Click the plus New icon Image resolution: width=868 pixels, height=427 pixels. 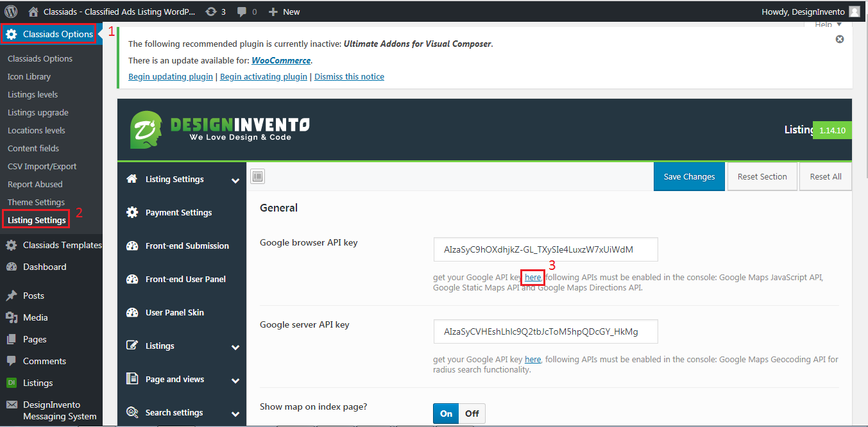click(x=273, y=12)
